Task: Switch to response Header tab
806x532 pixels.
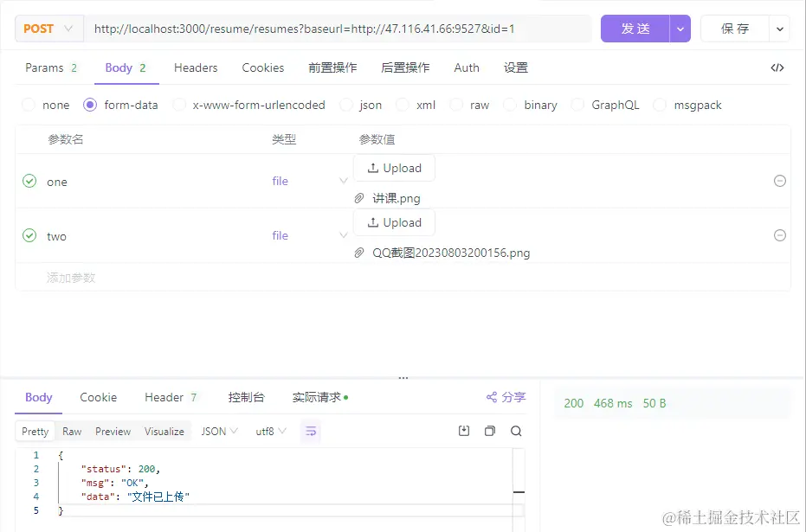Action: [171, 397]
